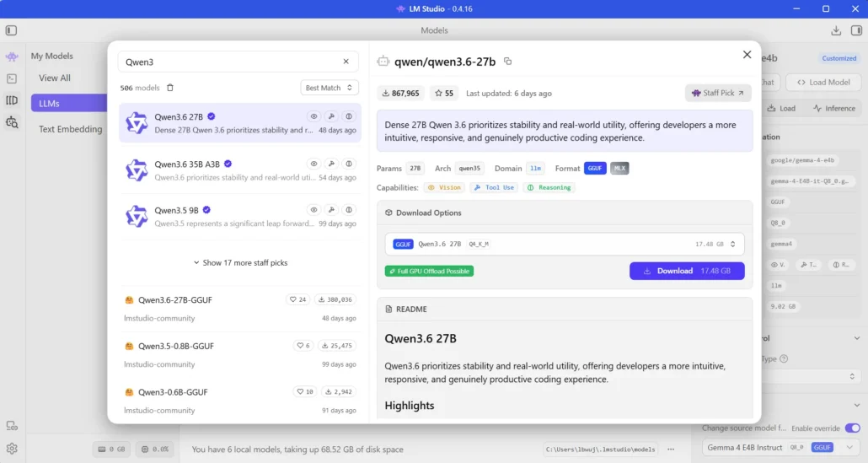The image size is (868, 463).
Task: Collapse the lower right-panel section chevron
Action: (856, 406)
